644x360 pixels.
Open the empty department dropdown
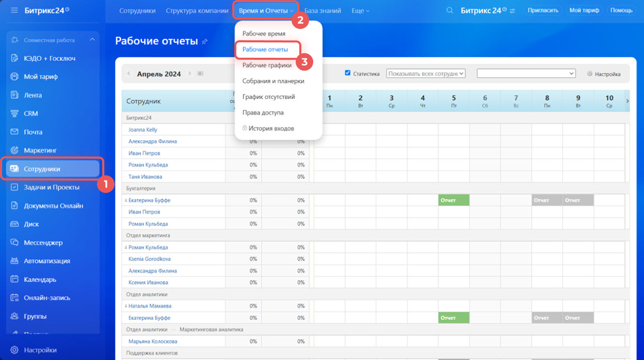point(526,74)
